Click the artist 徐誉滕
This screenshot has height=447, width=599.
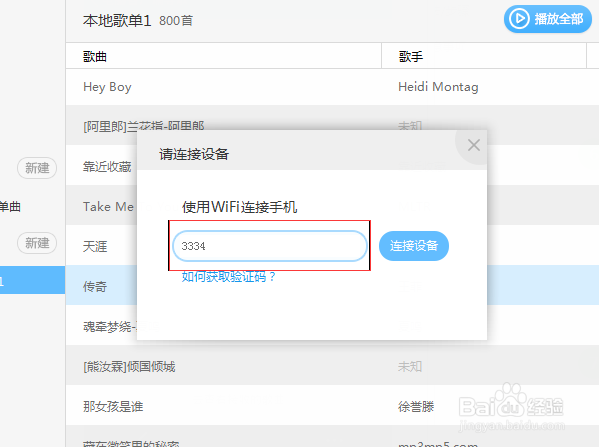click(416, 407)
